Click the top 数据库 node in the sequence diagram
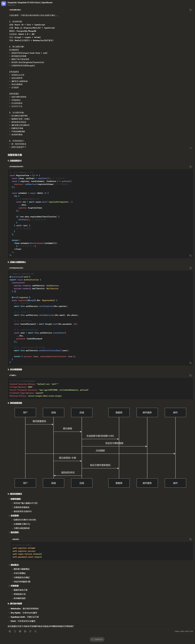 pyautogui.click(x=119, y=413)
